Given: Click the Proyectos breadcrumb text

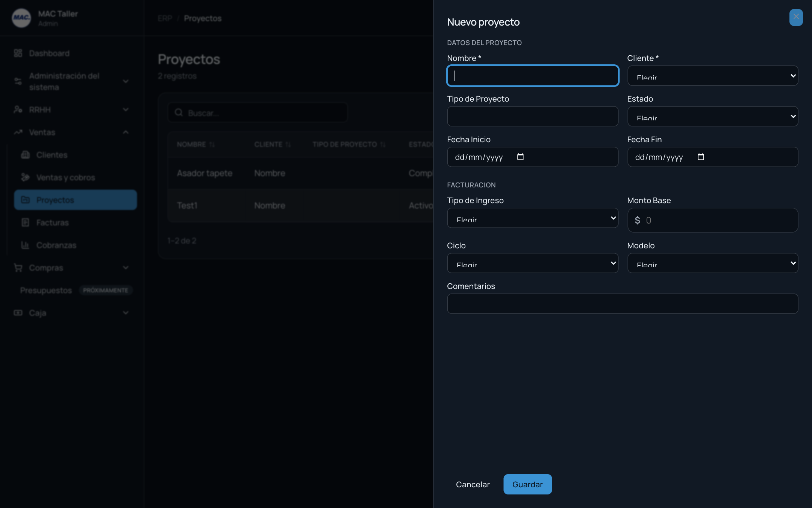Looking at the screenshot, I should coord(203,18).
